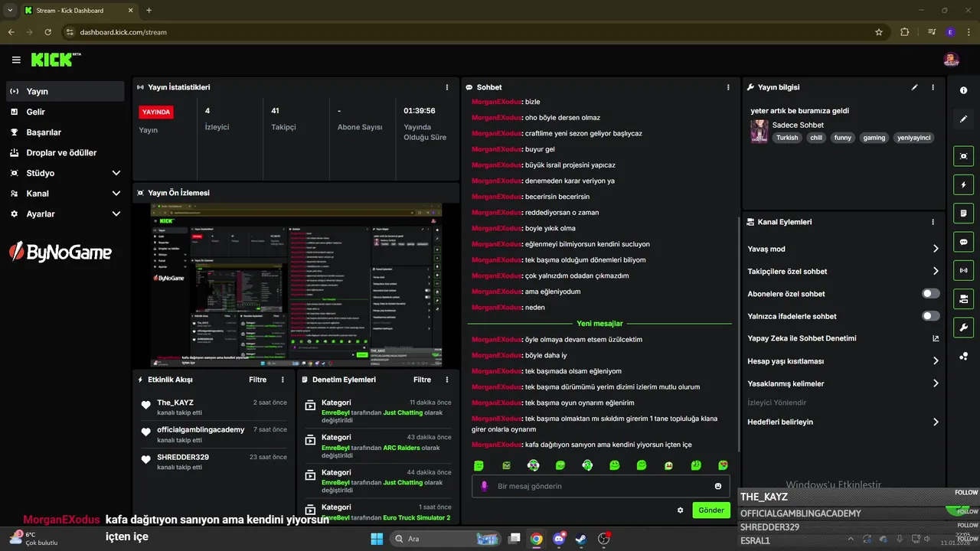
Task: Select Yayın in left navigation
Action: pyautogui.click(x=65, y=91)
